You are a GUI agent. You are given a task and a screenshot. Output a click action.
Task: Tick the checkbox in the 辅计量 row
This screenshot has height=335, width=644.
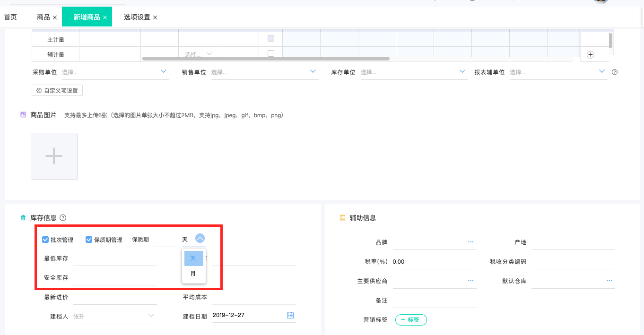[271, 53]
